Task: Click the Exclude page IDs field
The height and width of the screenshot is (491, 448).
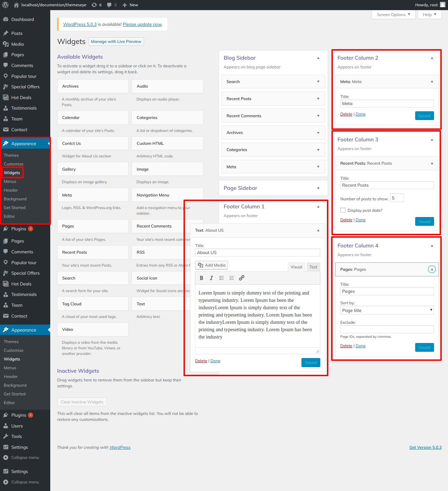Action: 387,329
